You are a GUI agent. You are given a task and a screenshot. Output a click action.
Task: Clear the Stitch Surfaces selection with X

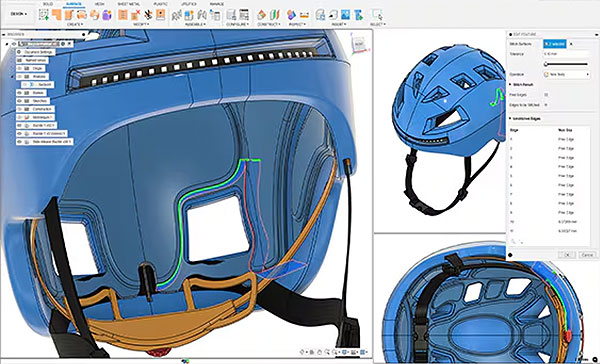(571, 44)
